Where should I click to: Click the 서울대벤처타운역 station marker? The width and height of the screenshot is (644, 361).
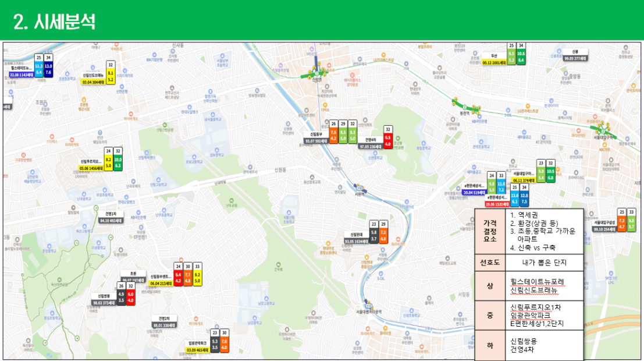368,306
